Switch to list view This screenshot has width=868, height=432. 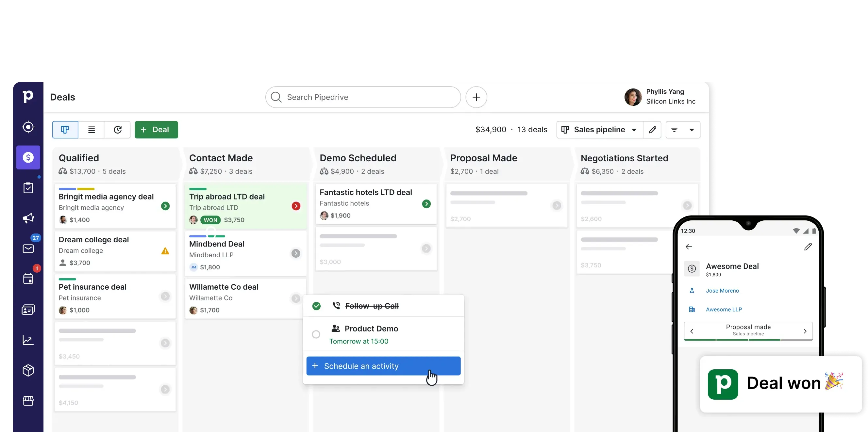tap(91, 130)
